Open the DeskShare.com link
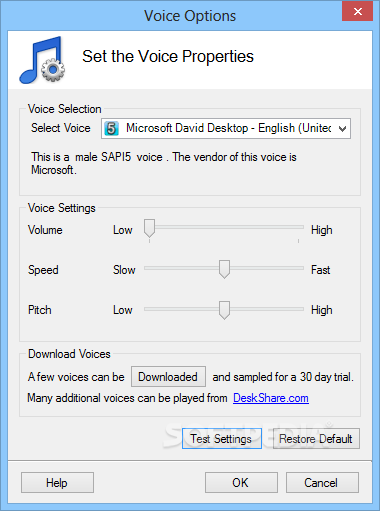The width and height of the screenshot is (380, 511). coord(271,398)
